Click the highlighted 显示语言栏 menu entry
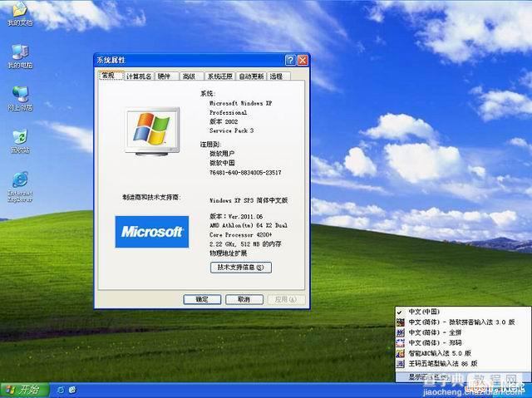This screenshot has width=532, height=398. tap(463, 377)
